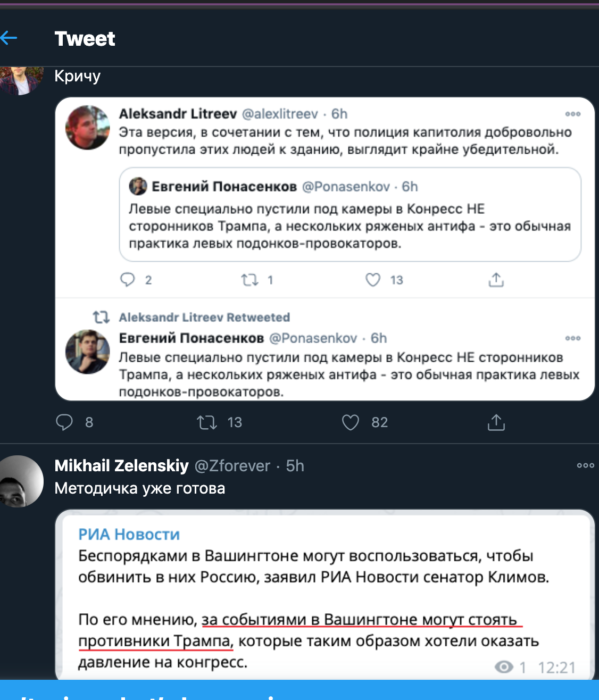Share the main tweet via share icon

coord(496,422)
